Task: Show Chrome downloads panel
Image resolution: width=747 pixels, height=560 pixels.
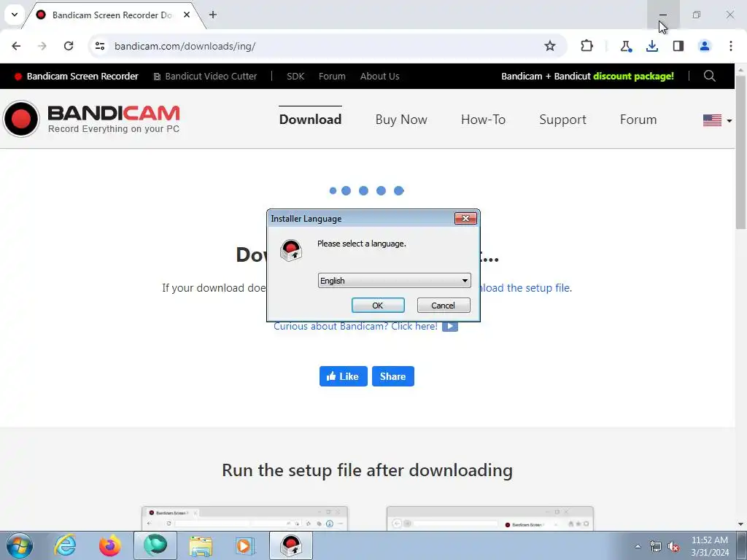Action: (x=651, y=46)
